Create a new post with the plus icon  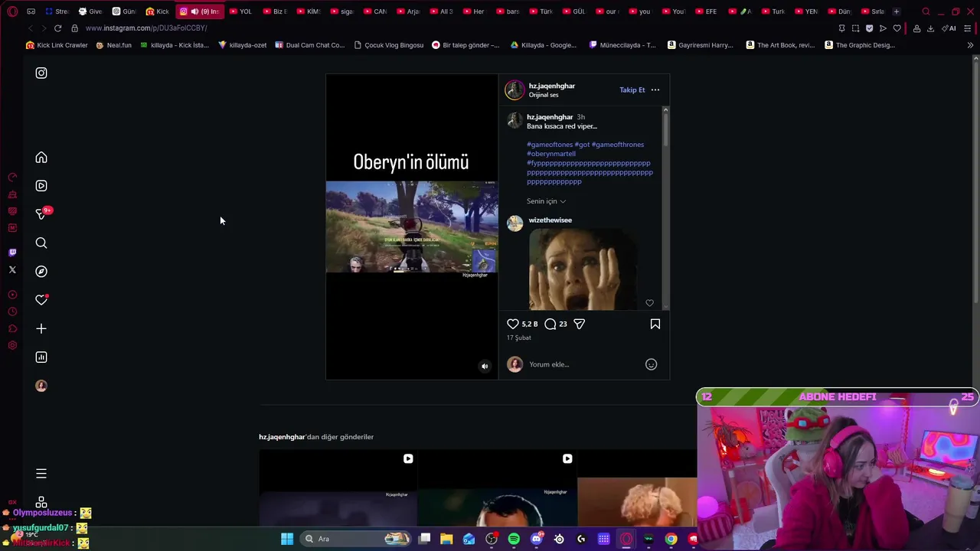click(41, 329)
